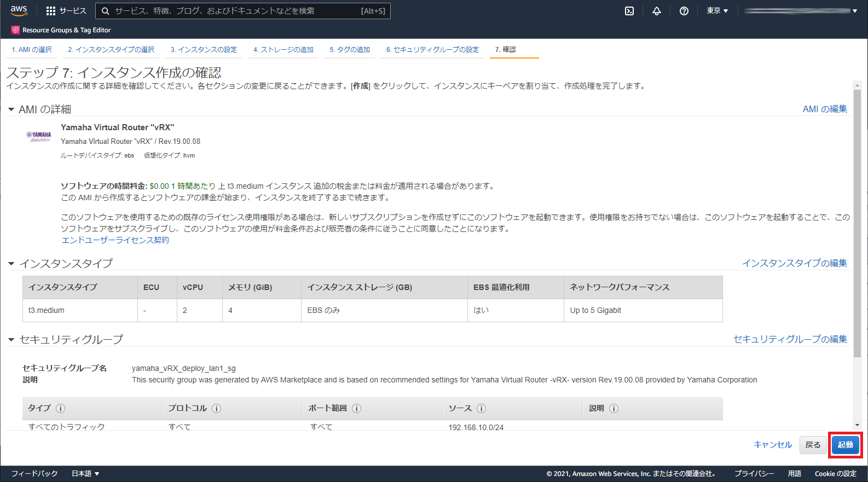This screenshot has height=482, width=868.
Task: Launch CloudShell terminal icon
Action: (x=629, y=11)
